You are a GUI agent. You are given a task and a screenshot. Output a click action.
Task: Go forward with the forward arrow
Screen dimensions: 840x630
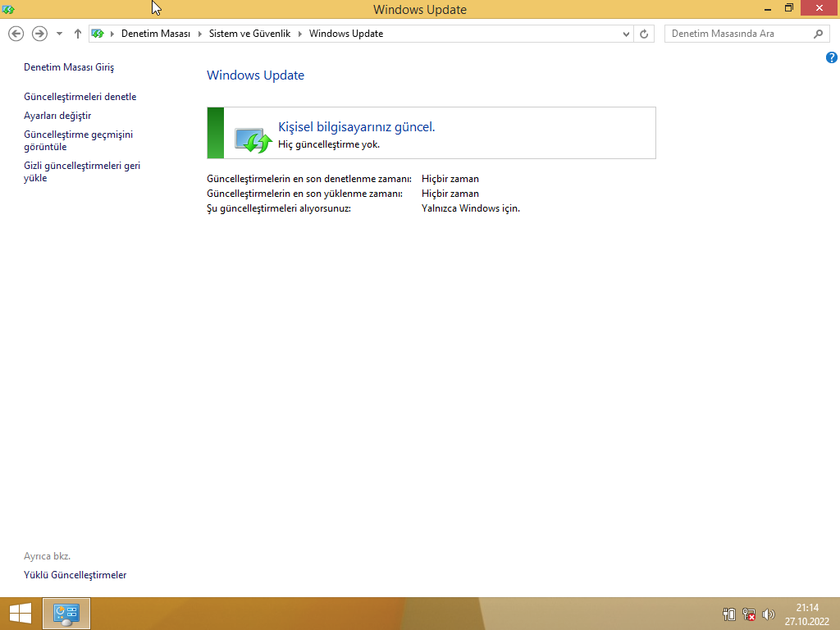point(39,34)
